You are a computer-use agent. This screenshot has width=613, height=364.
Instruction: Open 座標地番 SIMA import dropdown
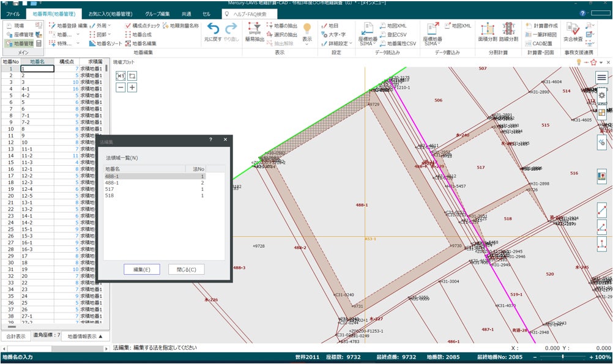pyautogui.click(x=368, y=34)
